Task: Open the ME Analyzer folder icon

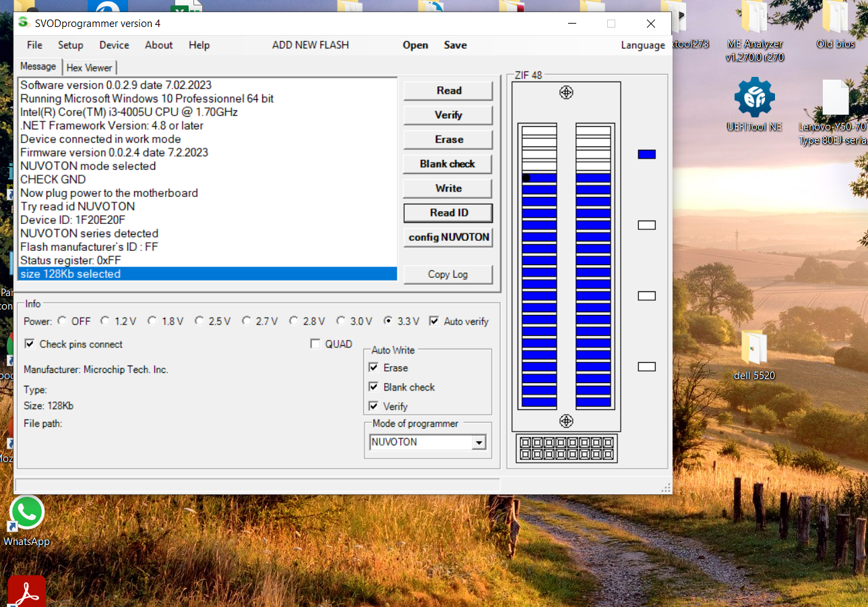Action: tap(754, 18)
